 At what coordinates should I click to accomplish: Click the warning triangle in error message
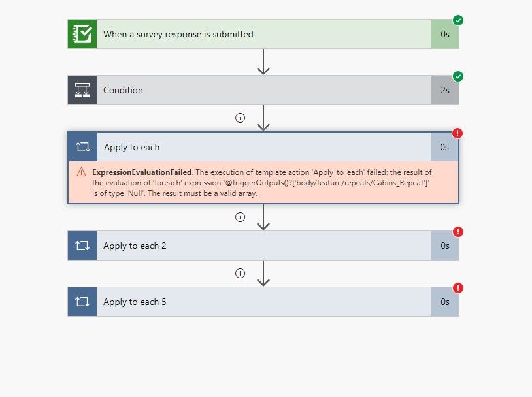point(82,172)
